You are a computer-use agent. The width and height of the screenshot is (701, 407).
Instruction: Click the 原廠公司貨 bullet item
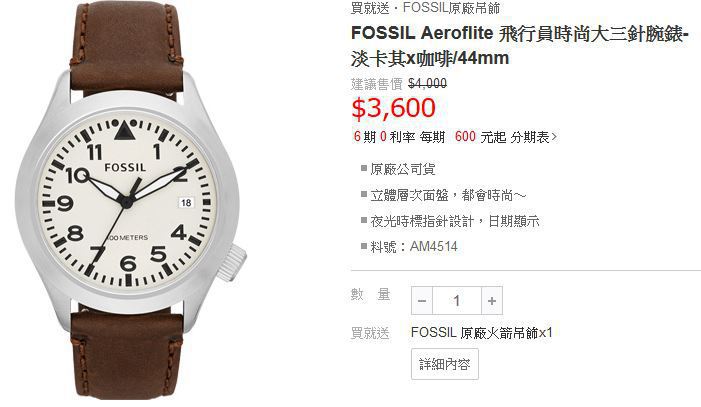(398, 169)
